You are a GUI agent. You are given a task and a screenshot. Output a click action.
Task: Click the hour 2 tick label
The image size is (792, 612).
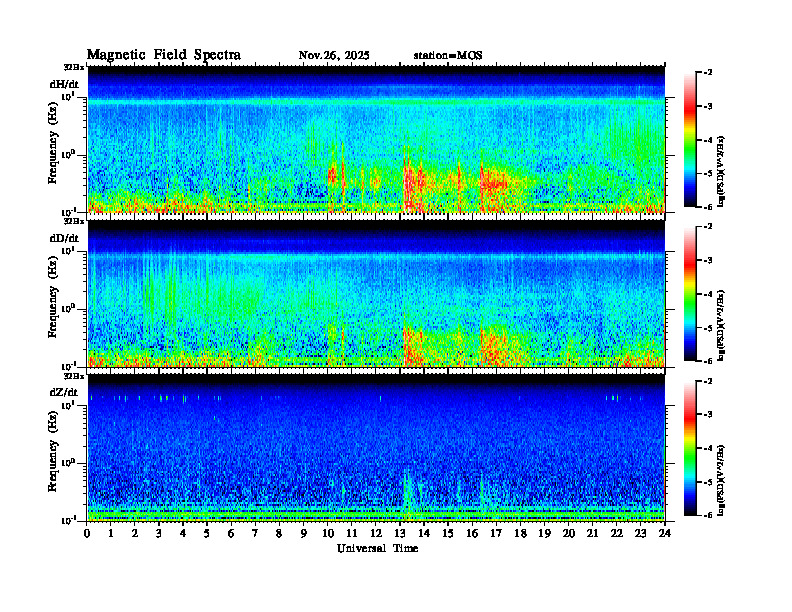(135, 534)
